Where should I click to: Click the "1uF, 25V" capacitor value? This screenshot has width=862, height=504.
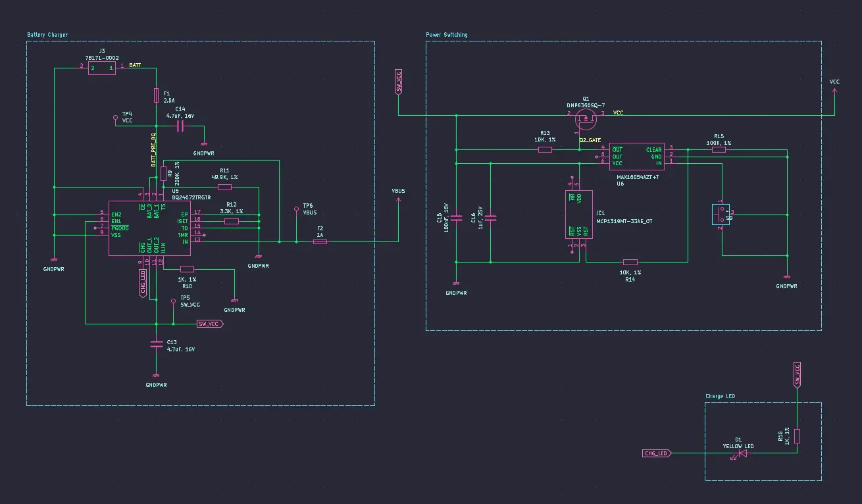480,218
